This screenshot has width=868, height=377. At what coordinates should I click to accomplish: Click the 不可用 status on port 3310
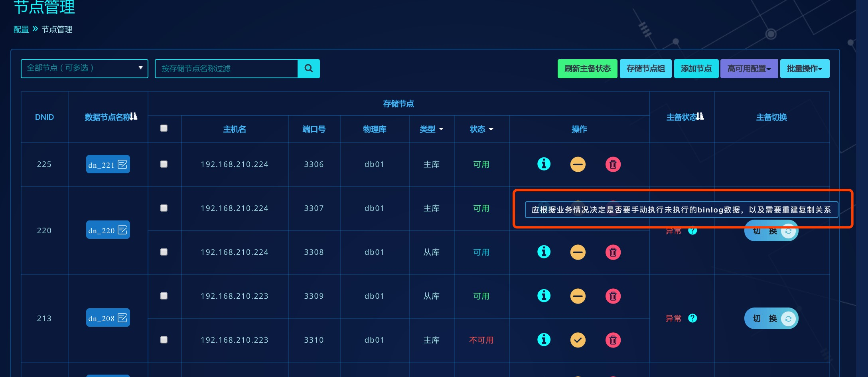(x=481, y=340)
